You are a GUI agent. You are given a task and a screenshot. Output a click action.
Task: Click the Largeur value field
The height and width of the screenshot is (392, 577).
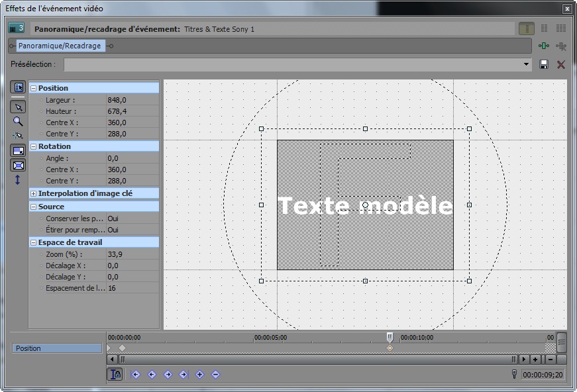[x=132, y=100]
